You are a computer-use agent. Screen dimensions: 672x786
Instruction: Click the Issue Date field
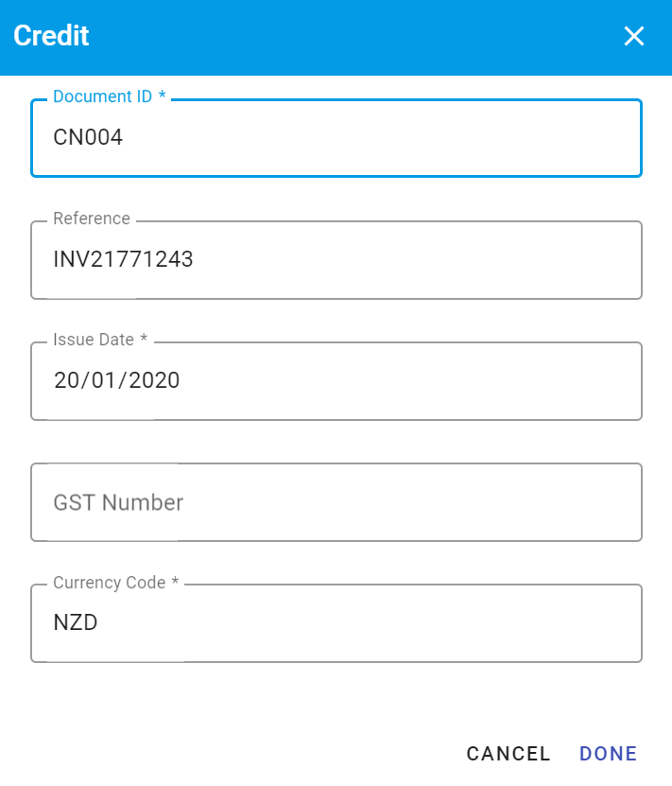click(336, 380)
